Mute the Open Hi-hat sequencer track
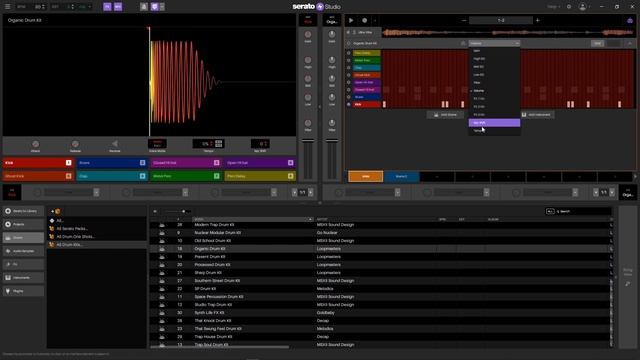This screenshot has height=360, width=640. tap(349, 82)
